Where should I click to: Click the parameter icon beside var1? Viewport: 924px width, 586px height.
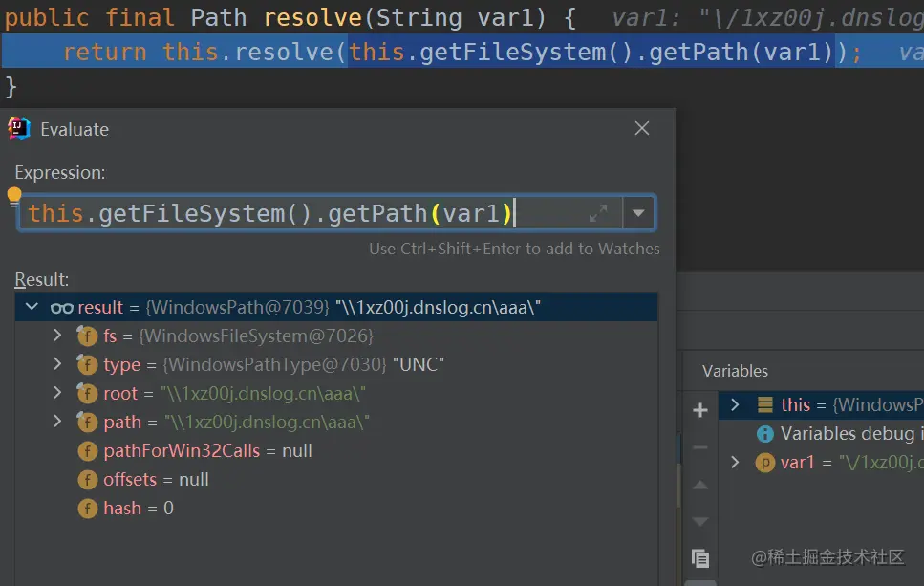[764, 462]
